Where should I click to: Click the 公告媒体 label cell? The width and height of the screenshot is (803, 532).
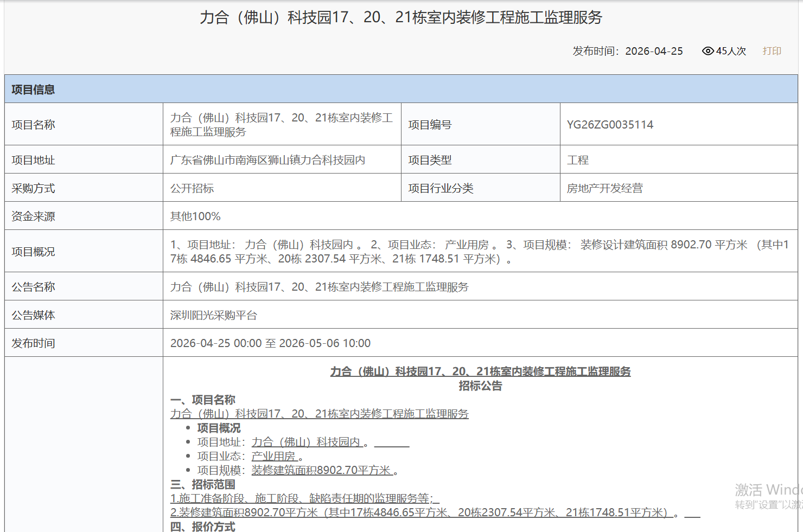pos(84,315)
